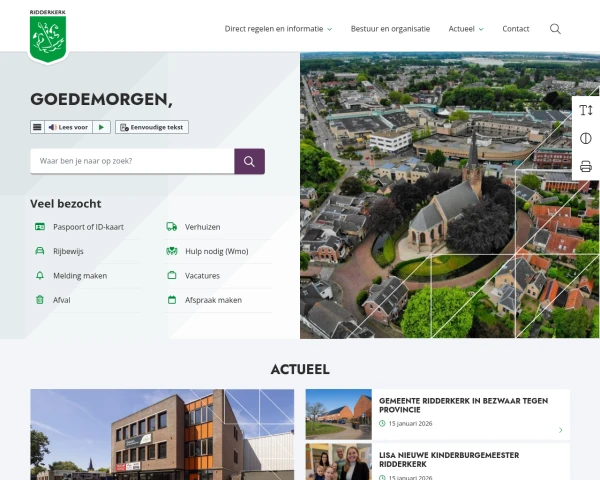Click the helping hands icon for Wmo
This screenshot has height=480, width=600.
coord(172,251)
